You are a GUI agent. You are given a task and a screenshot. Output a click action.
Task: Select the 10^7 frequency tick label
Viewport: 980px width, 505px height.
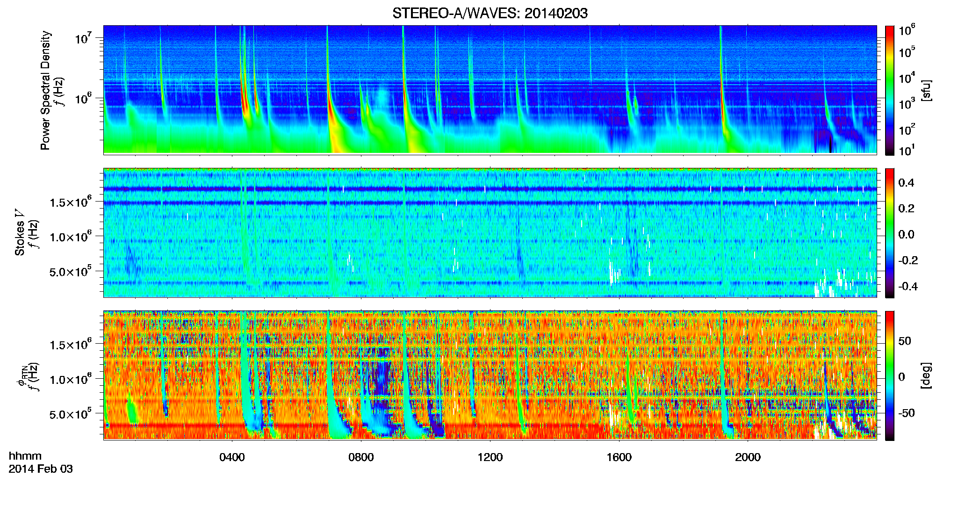84,38
